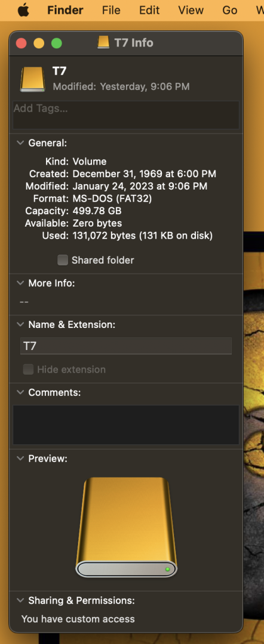Open the File menu
Screen dimensions: 264x644
(111, 10)
